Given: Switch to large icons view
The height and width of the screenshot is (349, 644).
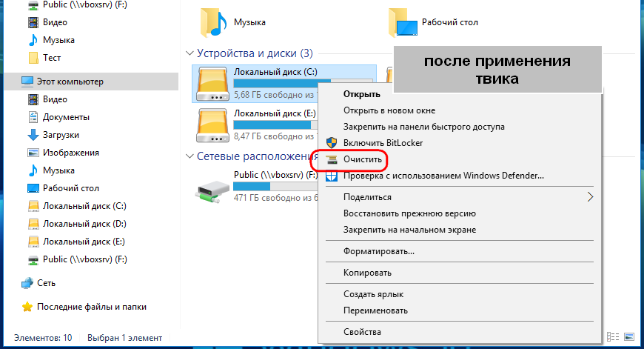Looking at the screenshot, I should coord(629,337).
